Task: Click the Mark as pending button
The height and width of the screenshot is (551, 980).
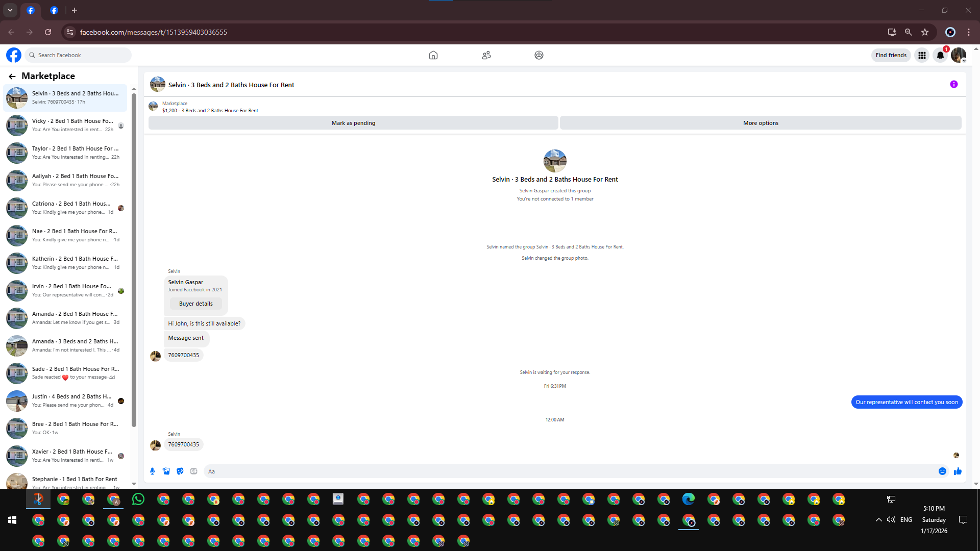Action: [x=353, y=123]
